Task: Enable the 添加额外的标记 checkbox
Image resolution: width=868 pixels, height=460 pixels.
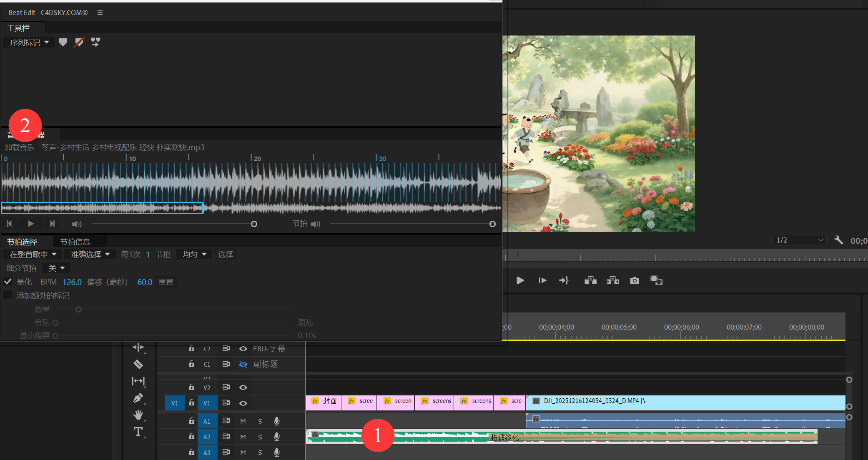Action: (x=8, y=295)
